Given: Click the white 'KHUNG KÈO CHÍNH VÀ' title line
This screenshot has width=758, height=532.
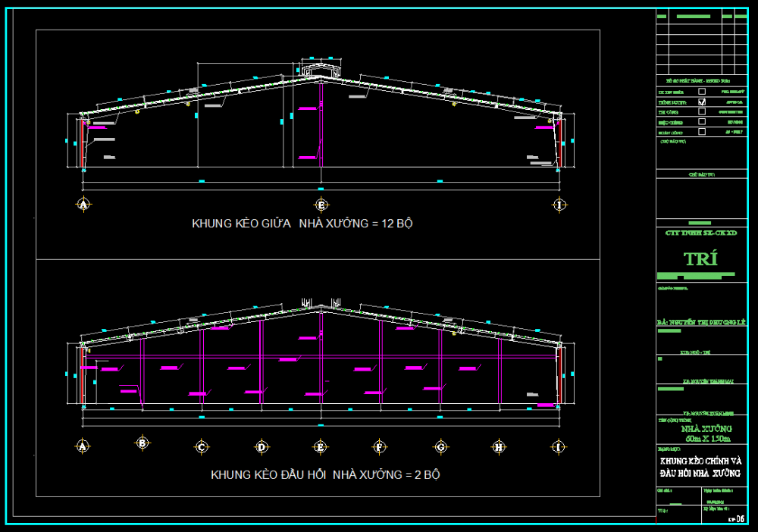Looking at the screenshot, I should 700,461.
